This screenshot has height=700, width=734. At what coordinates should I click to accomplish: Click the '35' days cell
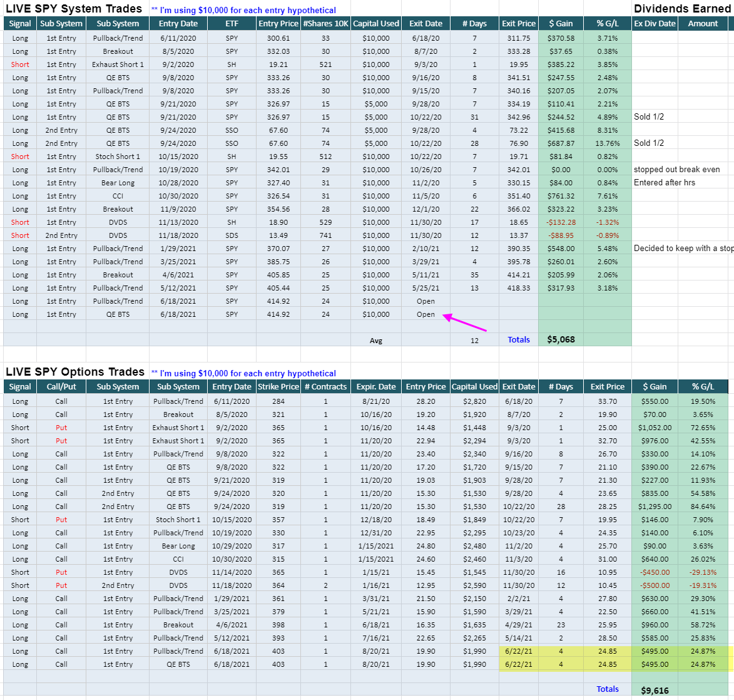click(474, 275)
